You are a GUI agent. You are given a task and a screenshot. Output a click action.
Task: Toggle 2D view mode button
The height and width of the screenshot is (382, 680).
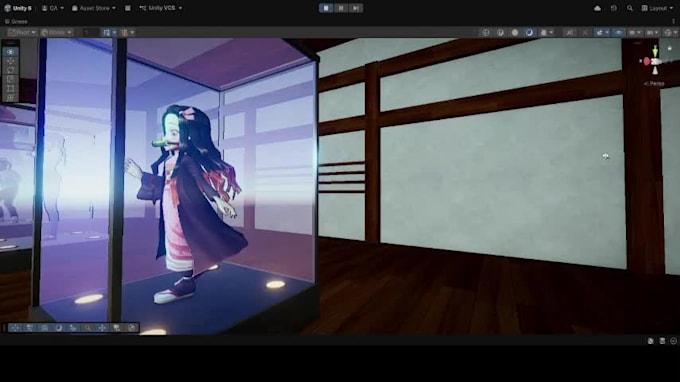point(500,33)
